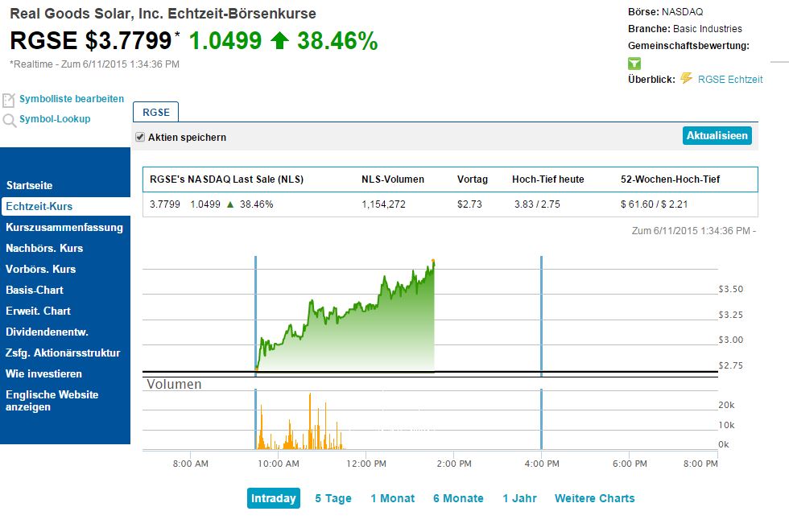Viewport: 789px width, 532px height.
Task: Click the green up arrow beside 38.46% in header
Action: click(280, 40)
